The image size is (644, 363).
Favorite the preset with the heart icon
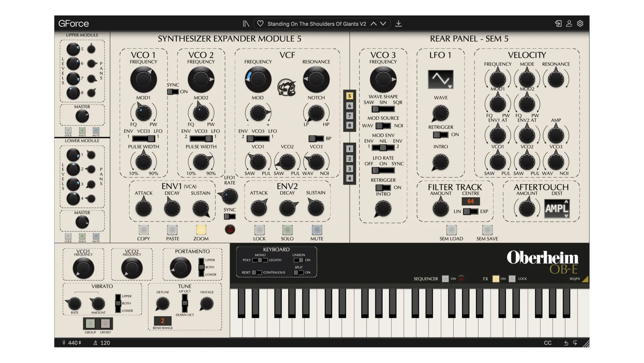(x=260, y=24)
